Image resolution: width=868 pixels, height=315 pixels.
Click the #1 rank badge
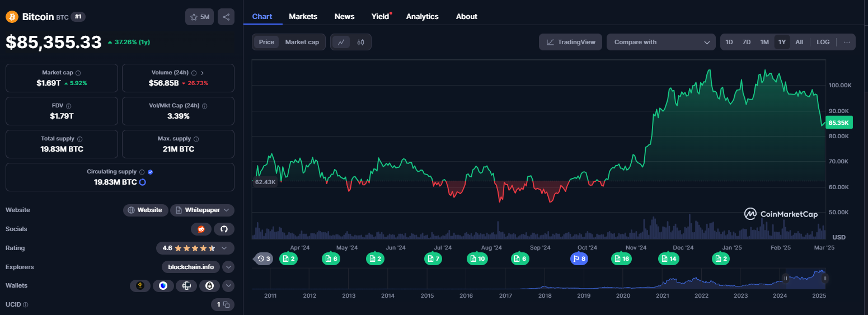(78, 17)
